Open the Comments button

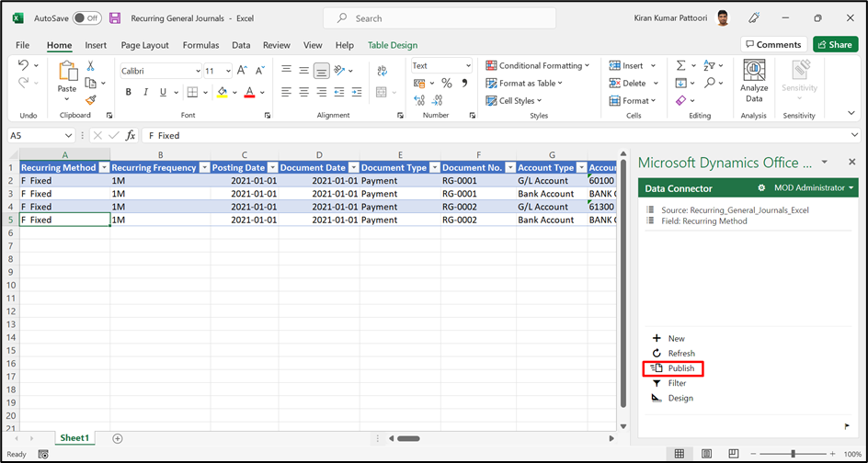tap(773, 45)
